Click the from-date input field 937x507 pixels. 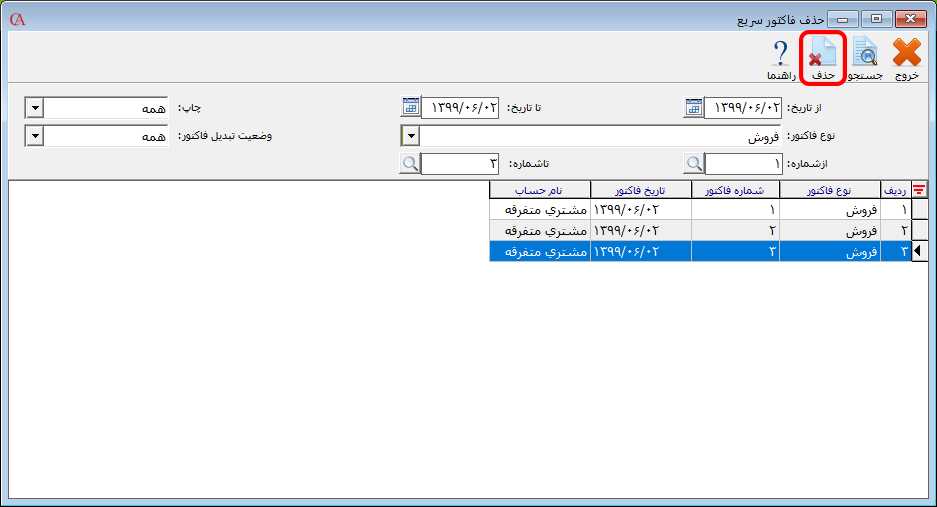click(x=744, y=108)
